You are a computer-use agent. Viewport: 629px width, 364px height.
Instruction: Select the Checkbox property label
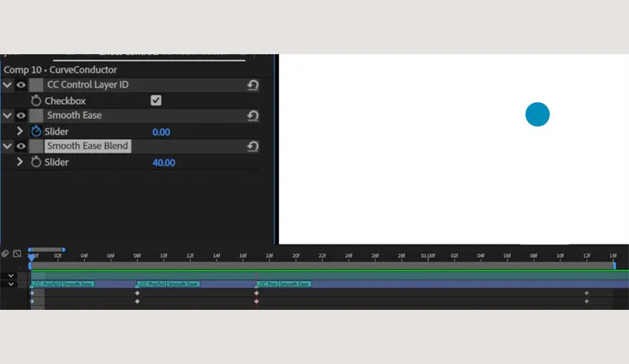pos(65,101)
